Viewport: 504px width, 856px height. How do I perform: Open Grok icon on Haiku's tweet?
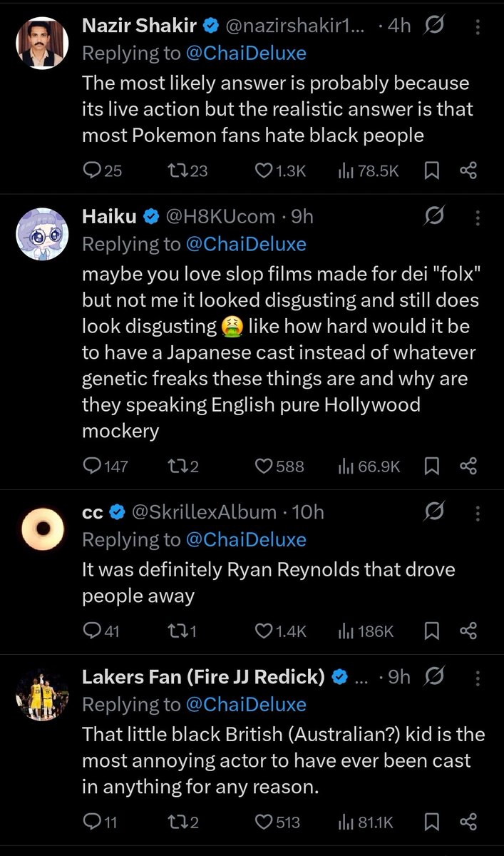coord(434,215)
